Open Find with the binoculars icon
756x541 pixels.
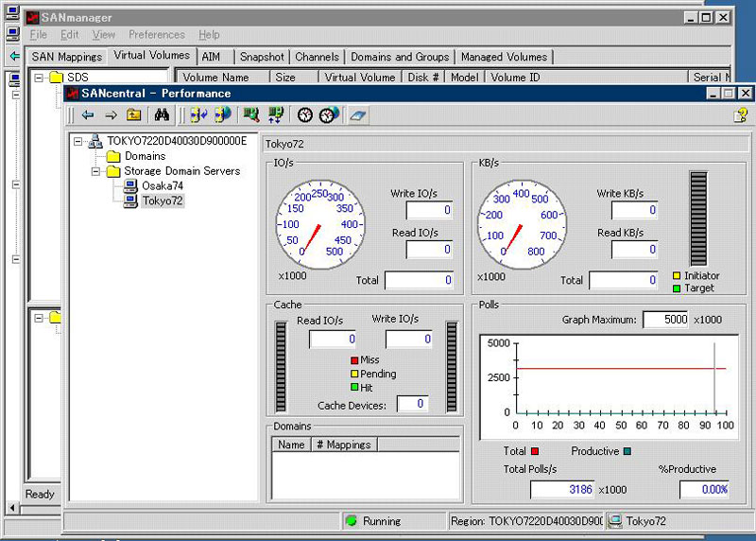point(162,114)
